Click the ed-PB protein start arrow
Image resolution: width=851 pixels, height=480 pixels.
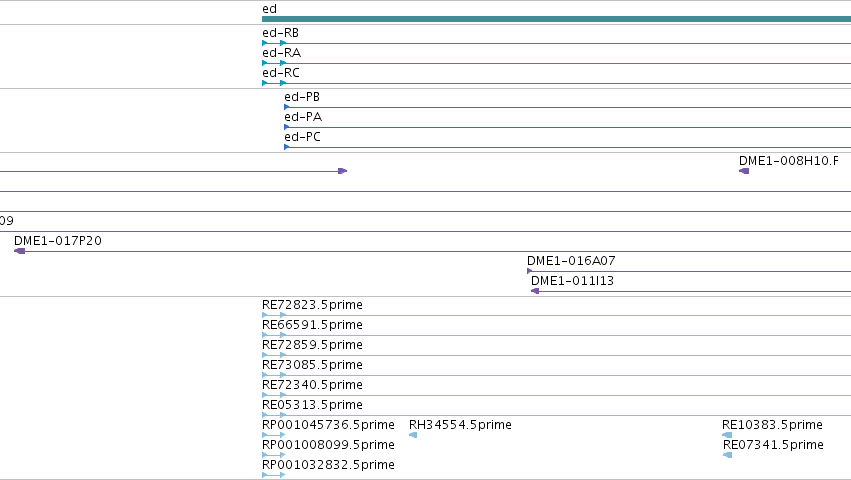[287, 107]
